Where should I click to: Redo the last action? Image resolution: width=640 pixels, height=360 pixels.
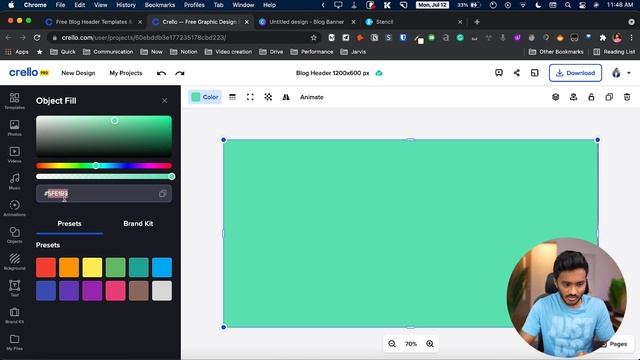(x=180, y=73)
